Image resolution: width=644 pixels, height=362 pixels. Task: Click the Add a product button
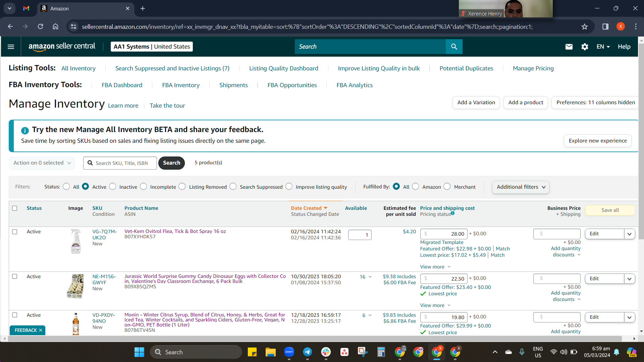click(x=526, y=103)
